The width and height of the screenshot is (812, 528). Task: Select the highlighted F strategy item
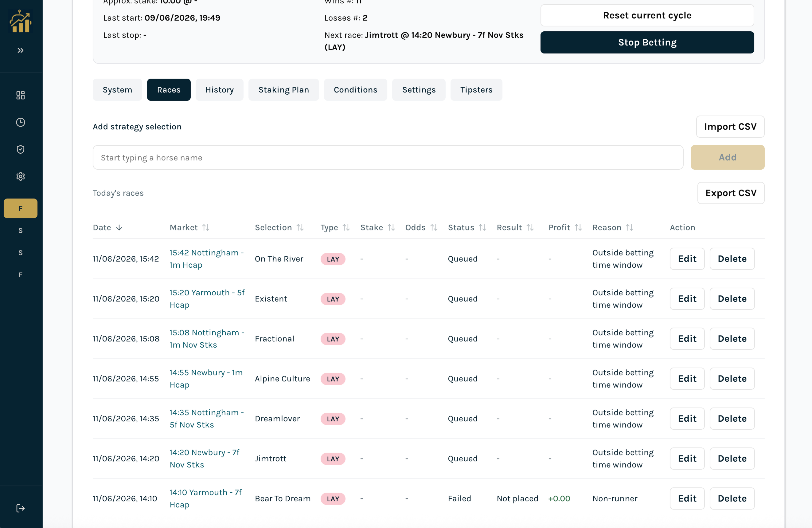pyautogui.click(x=21, y=208)
